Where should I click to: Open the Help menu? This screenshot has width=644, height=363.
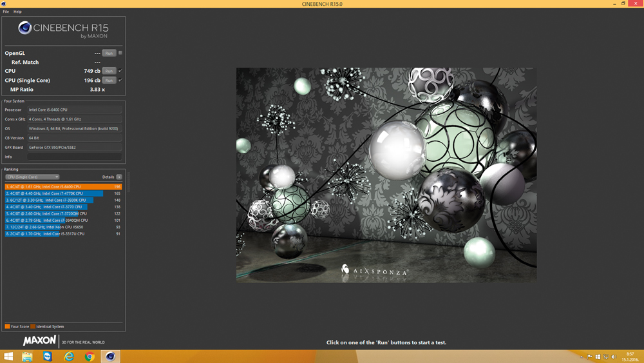pos(17,12)
